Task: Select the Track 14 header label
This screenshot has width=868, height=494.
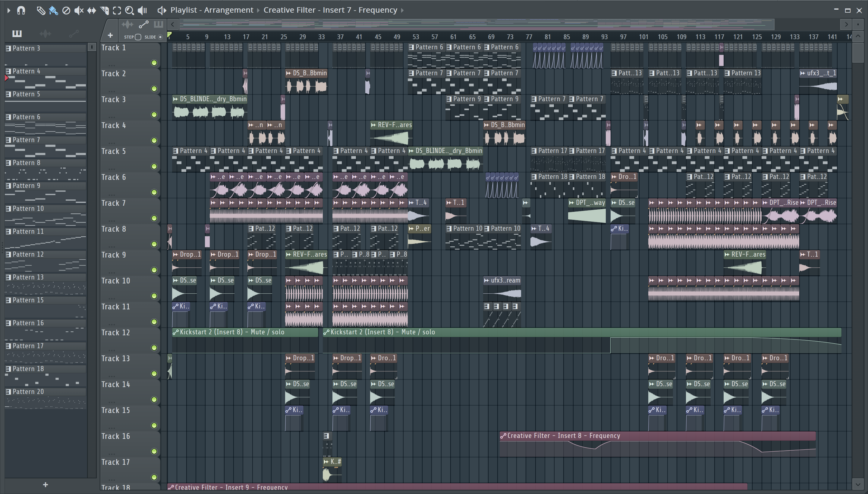Action: [116, 384]
